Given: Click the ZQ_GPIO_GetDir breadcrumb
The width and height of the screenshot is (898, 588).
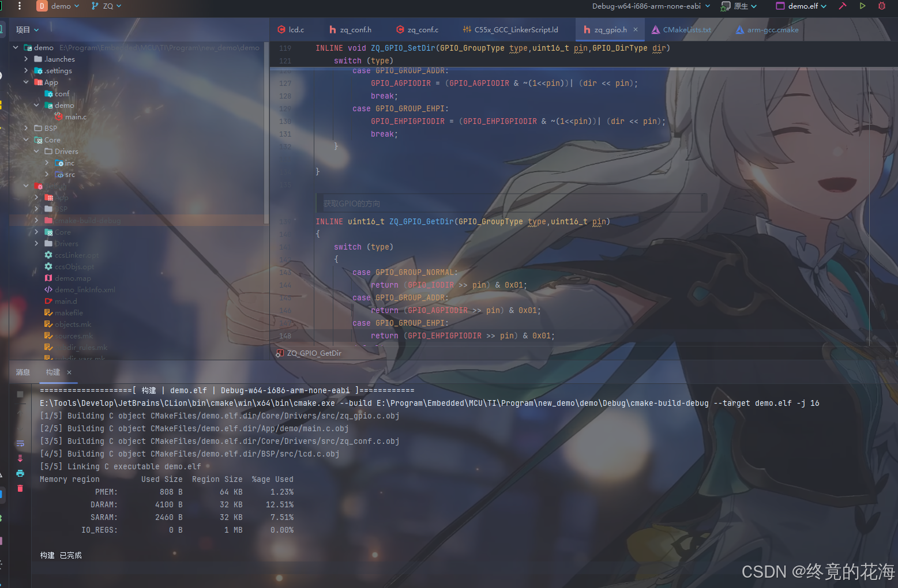Looking at the screenshot, I should point(309,353).
